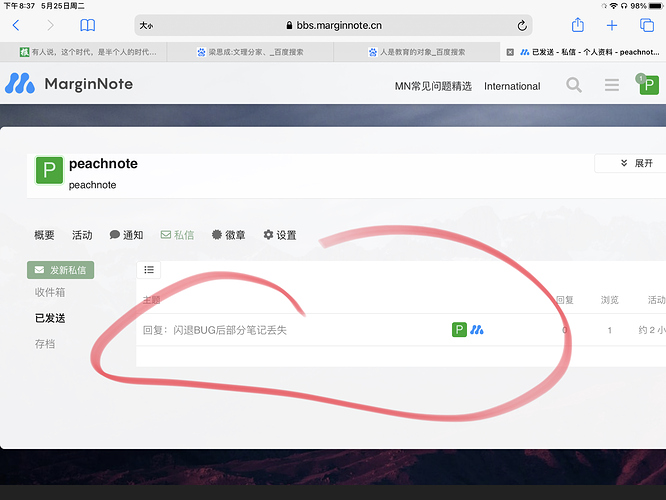Viewport: 666px width, 500px height.
Task: Open Safari bookmarks book icon
Action: 87,25
